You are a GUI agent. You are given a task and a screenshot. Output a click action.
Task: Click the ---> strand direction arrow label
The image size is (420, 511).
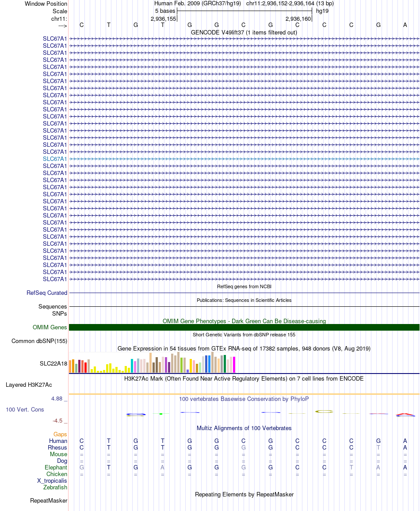(63, 26)
